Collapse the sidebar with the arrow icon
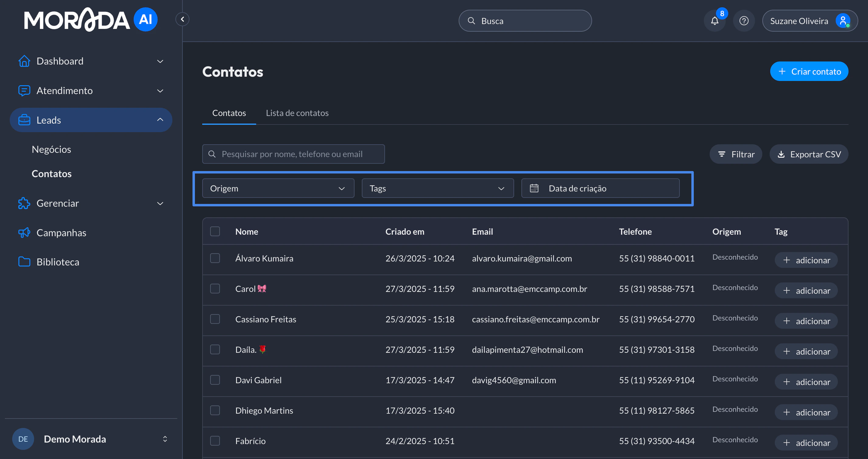This screenshot has width=868, height=459. click(182, 19)
